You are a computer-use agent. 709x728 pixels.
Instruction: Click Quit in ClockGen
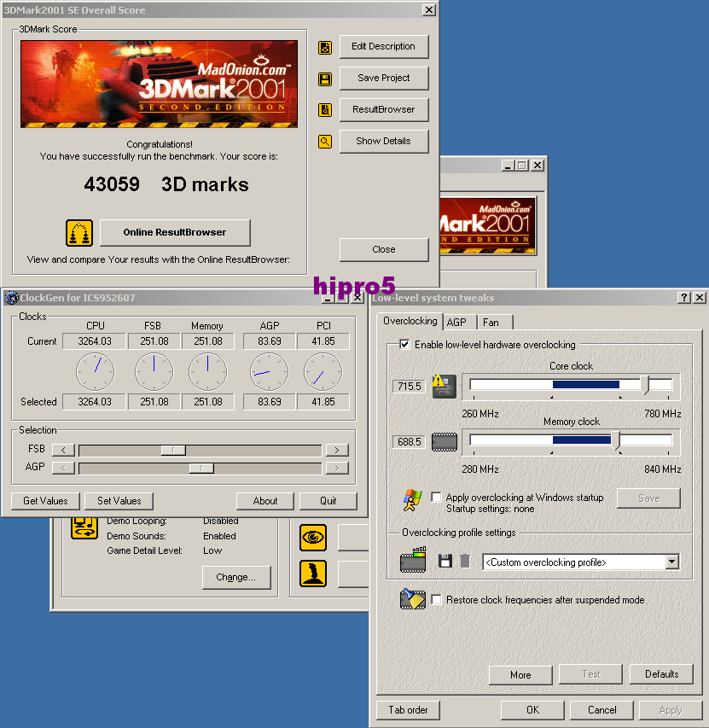point(328,501)
